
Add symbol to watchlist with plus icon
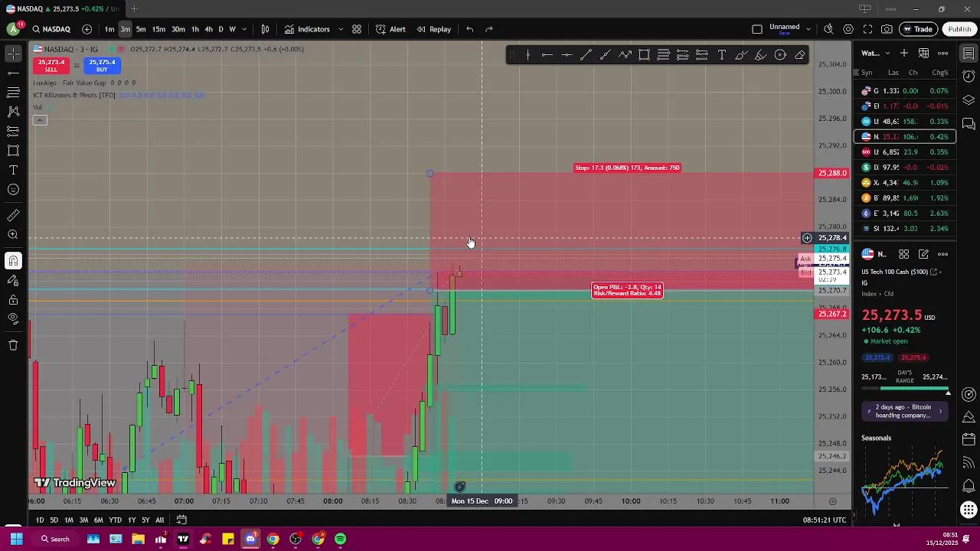(904, 53)
